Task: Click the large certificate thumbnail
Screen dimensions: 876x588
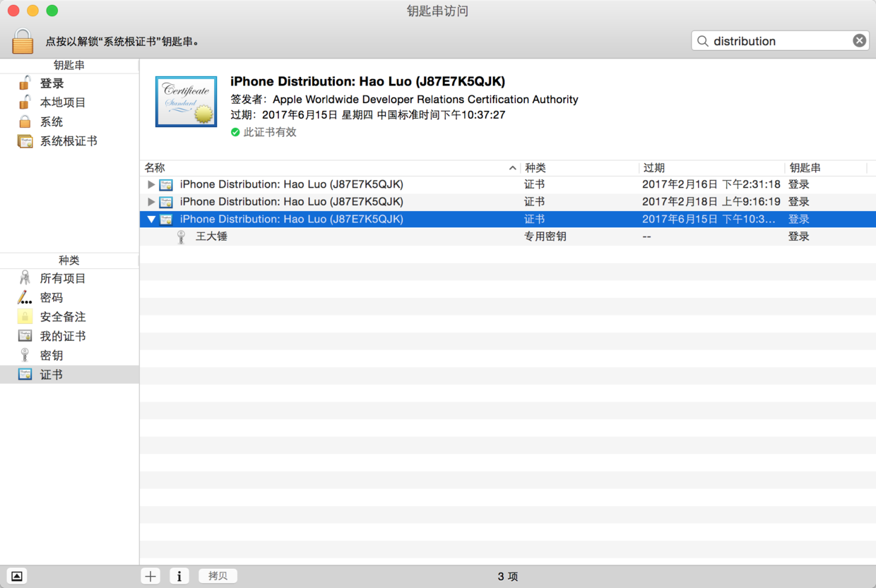Action: point(186,102)
